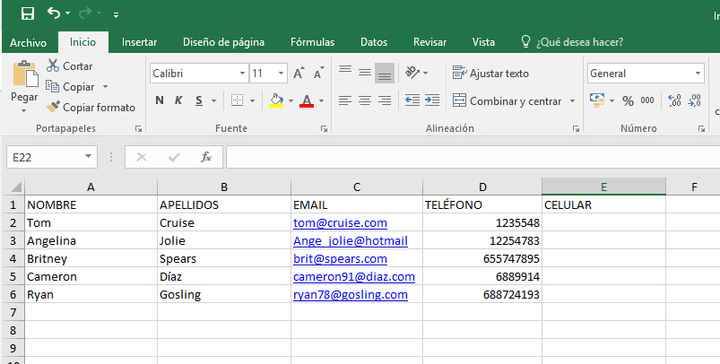Apply the red font color
This screenshot has width=720, height=364.
pos(307,101)
